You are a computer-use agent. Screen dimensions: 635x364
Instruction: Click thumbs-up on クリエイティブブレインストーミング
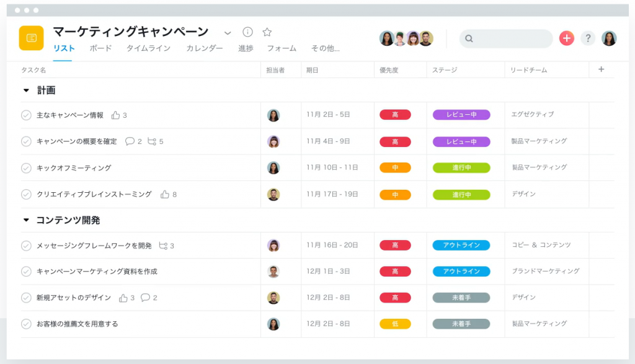tap(164, 194)
